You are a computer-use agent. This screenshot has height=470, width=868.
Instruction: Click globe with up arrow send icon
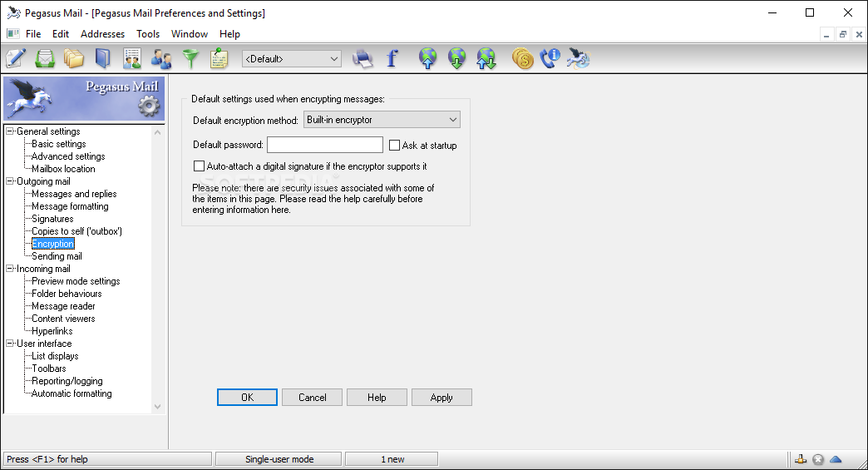428,58
